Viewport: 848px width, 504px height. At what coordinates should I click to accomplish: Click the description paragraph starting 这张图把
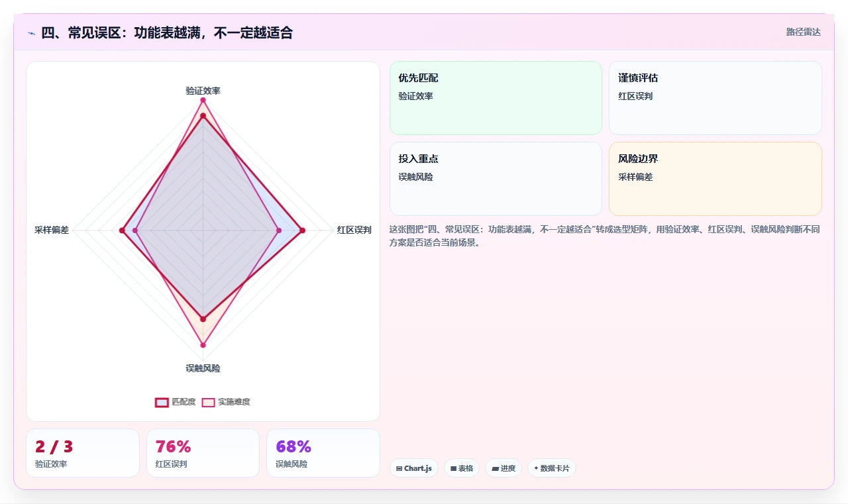605,236
